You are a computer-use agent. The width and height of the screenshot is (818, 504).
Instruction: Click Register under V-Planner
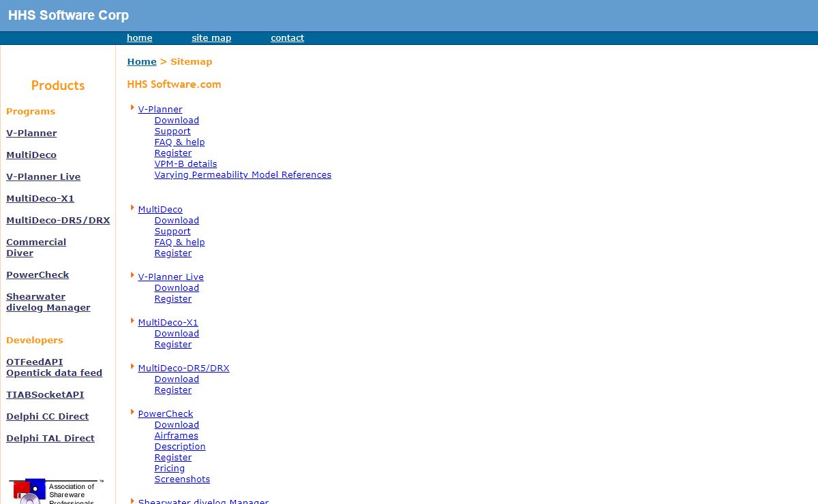(x=173, y=153)
